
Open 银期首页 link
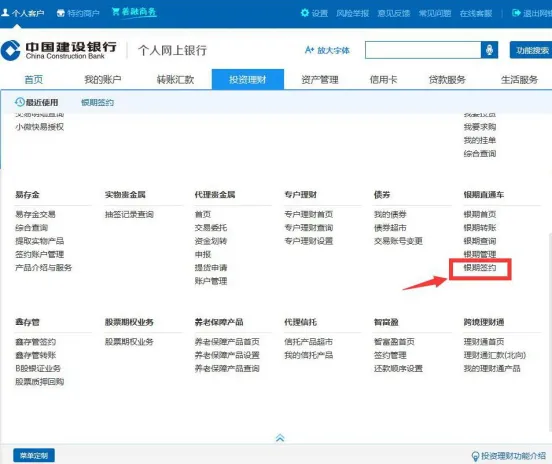480,214
